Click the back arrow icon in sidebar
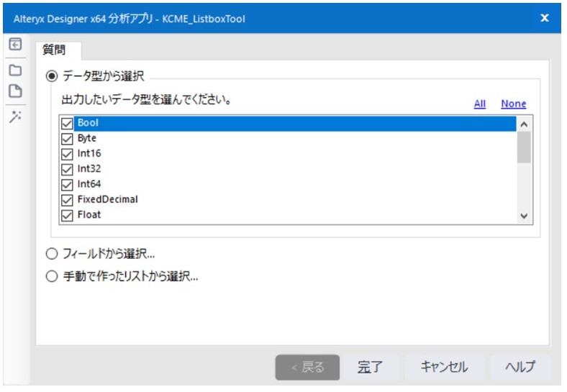The width and height of the screenshot is (567, 392). tap(14, 45)
